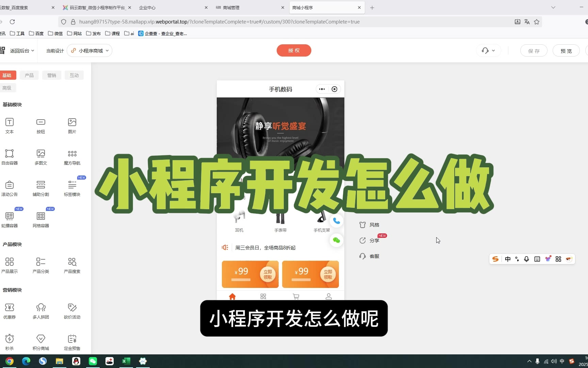Expand the browser tab list chevron
588x368 pixels.
(x=553, y=7)
